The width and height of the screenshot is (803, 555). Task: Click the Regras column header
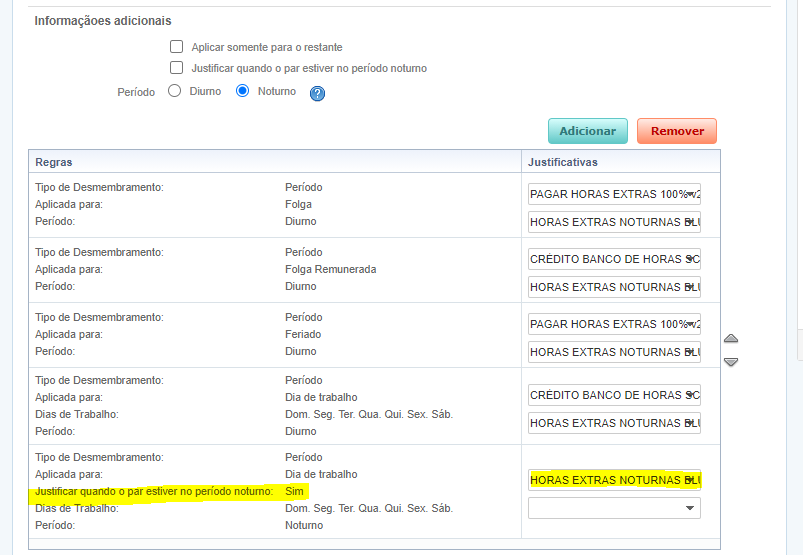[54, 162]
